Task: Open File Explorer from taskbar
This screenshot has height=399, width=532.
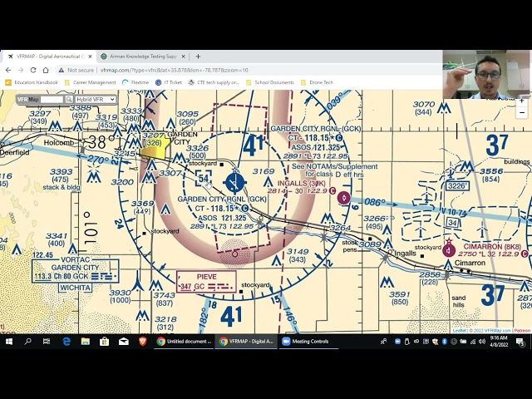Action: tap(85, 342)
